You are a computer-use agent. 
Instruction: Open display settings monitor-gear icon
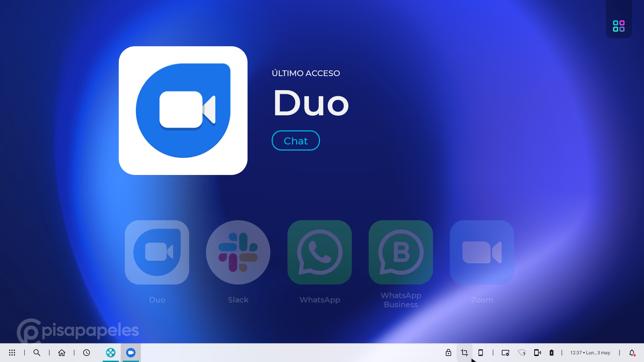point(505,353)
